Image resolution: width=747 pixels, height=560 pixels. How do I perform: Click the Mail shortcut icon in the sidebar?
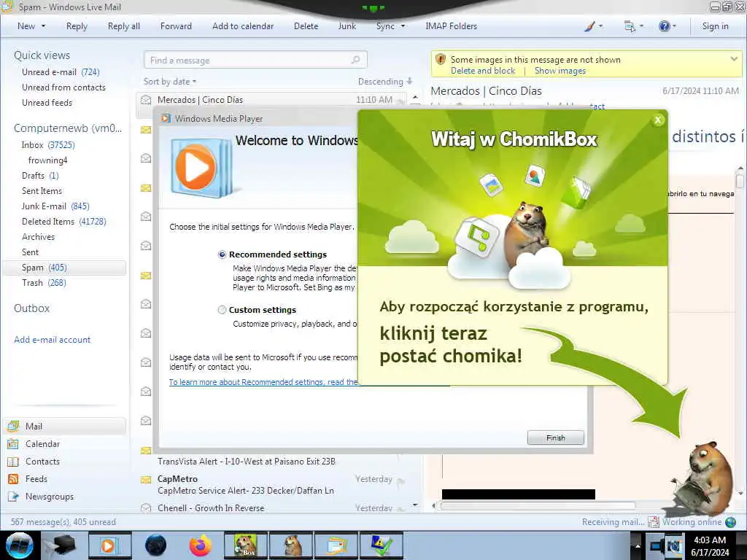[13, 426]
